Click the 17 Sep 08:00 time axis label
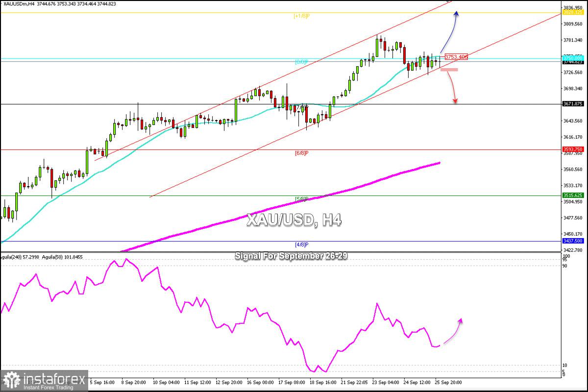This screenshot has width=588, height=392. pyautogui.click(x=291, y=382)
